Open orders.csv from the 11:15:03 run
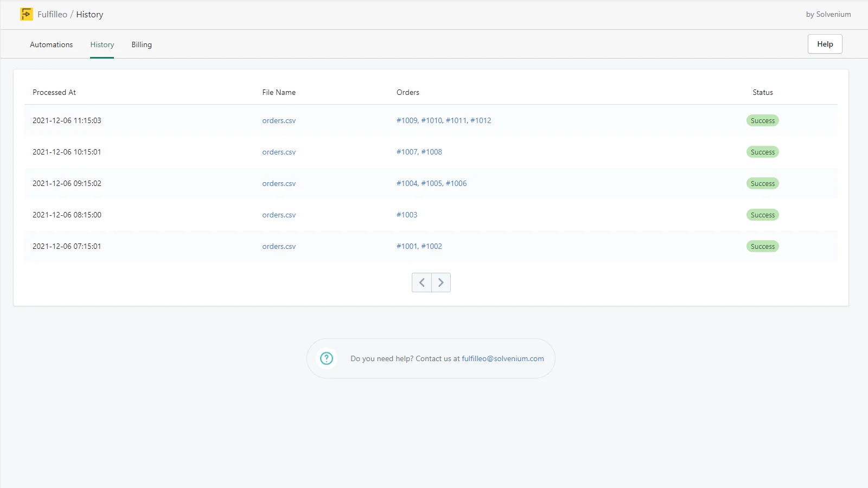 [279, 120]
